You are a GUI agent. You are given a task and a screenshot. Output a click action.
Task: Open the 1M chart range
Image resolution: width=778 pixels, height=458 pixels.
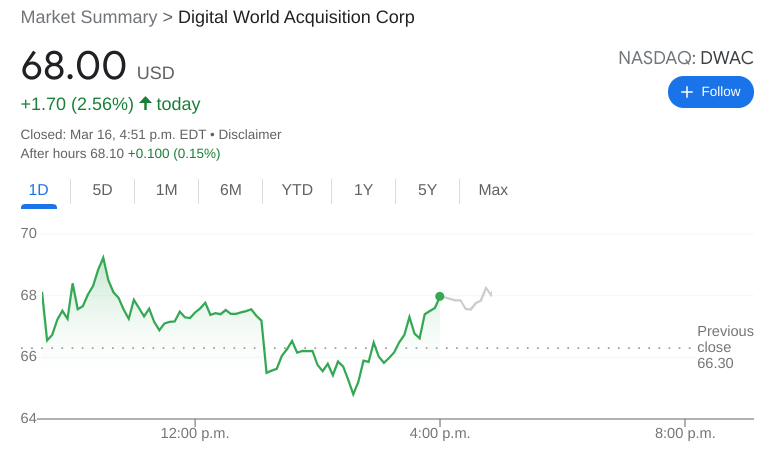click(166, 190)
